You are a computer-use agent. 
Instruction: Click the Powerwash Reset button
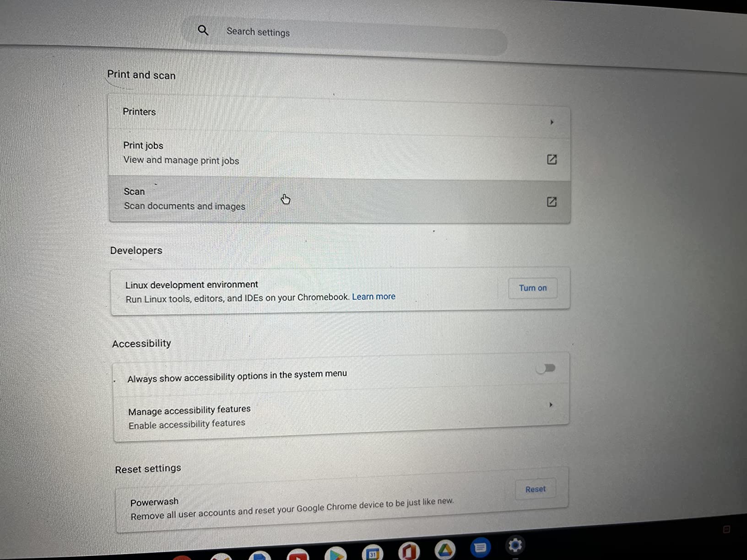(x=535, y=489)
